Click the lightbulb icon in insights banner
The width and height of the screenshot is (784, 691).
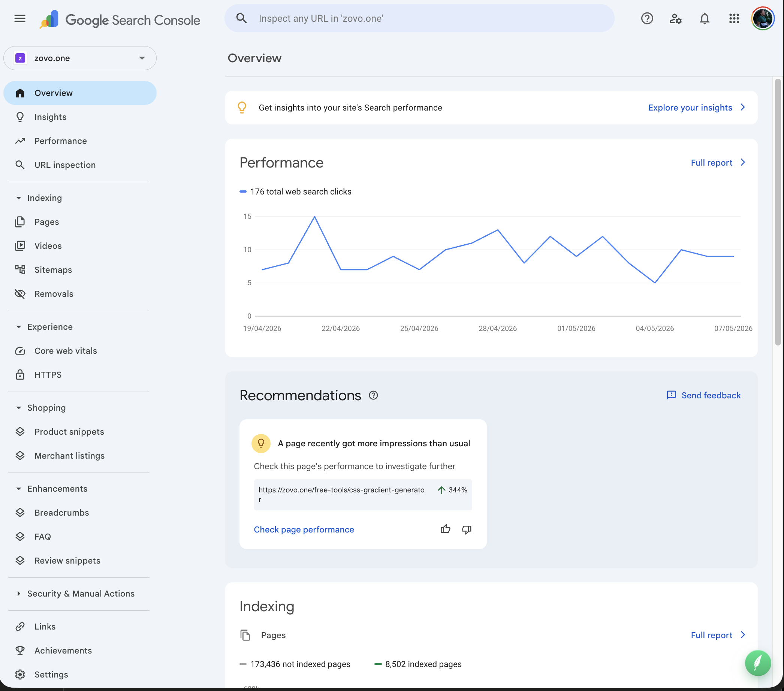coord(242,108)
